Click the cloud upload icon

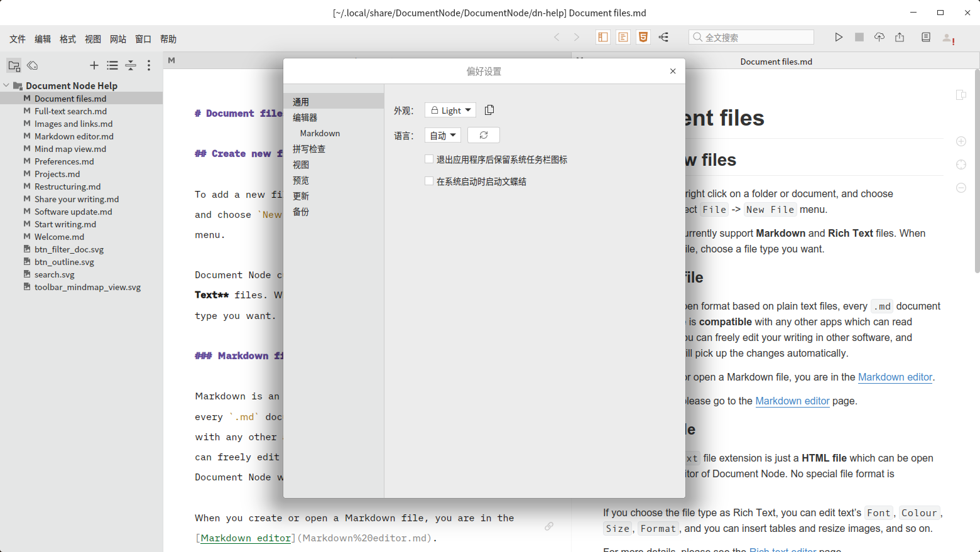click(x=879, y=38)
